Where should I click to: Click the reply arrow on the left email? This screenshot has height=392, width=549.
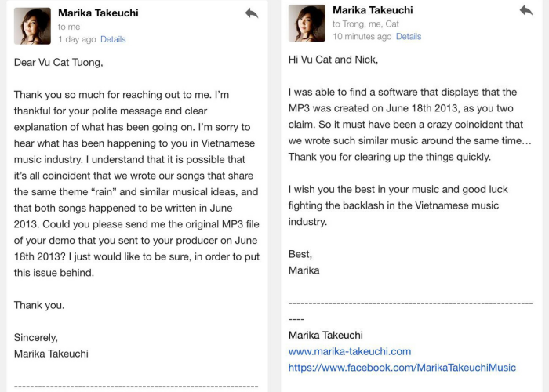tap(252, 13)
